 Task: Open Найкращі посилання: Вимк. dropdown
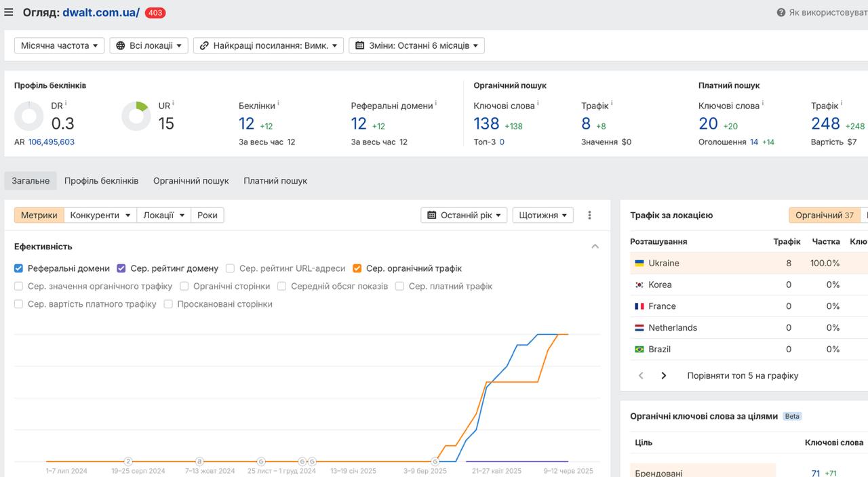pos(269,45)
